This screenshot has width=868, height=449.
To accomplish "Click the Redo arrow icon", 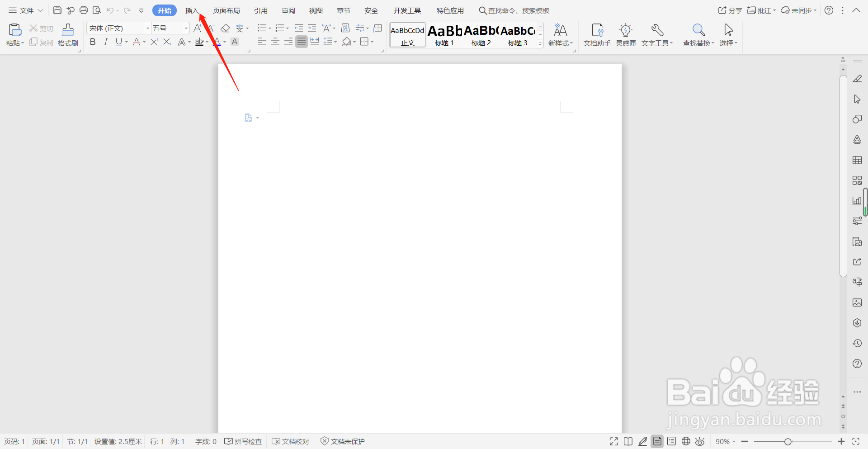I will pos(127,10).
